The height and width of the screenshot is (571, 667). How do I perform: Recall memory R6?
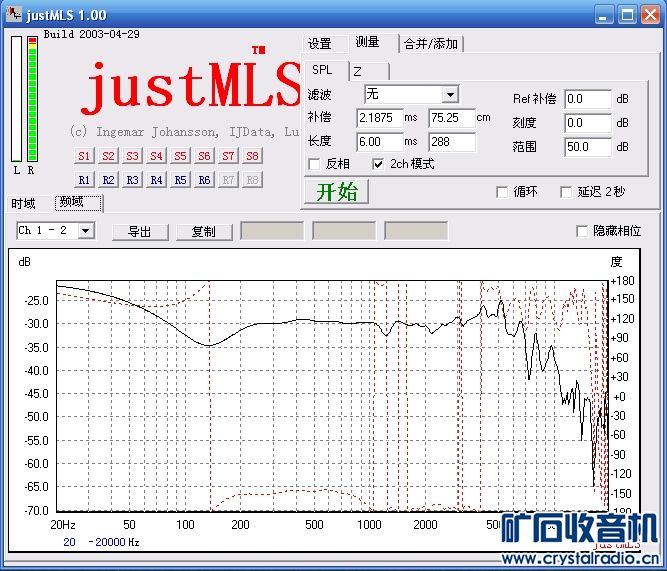[204, 180]
